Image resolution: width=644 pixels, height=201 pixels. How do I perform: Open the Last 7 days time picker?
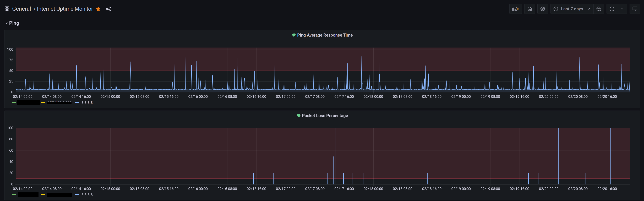pyautogui.click(x=572, y=9)
